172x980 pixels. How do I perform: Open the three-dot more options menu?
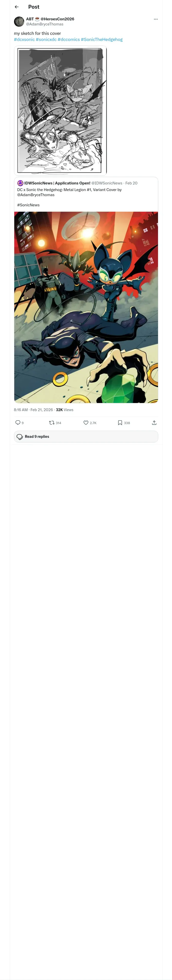point(156,19)
